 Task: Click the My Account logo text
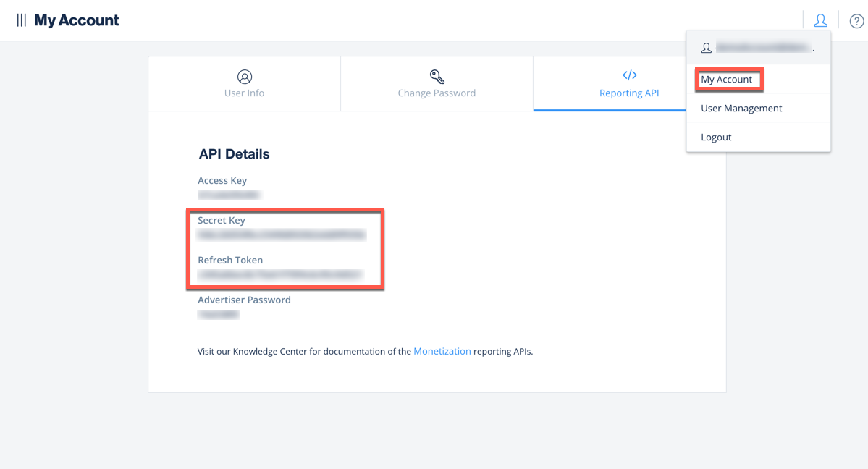pyautogui.click(x=76, y=20)
